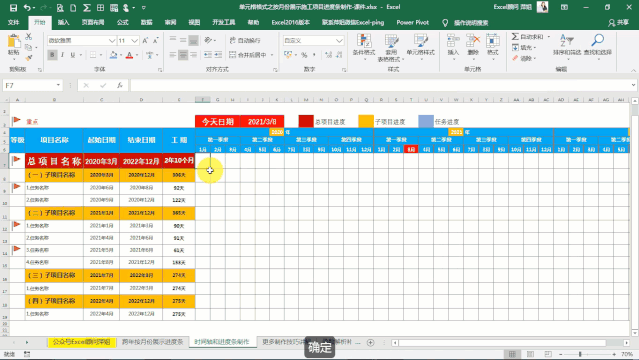
Task: Click the Share (共享) button
Action: point(619,23)
